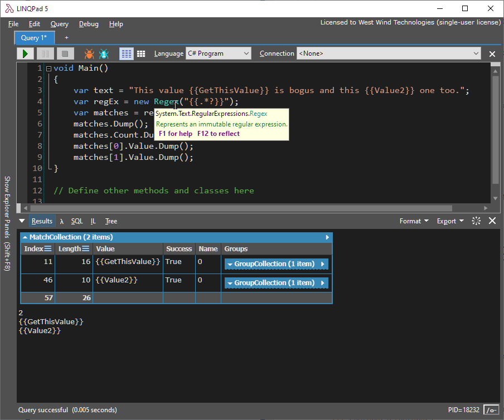Collapse the Main method code fold
Image resolution: width=504 pixels, height=420 pixels.
coord(49,69)
